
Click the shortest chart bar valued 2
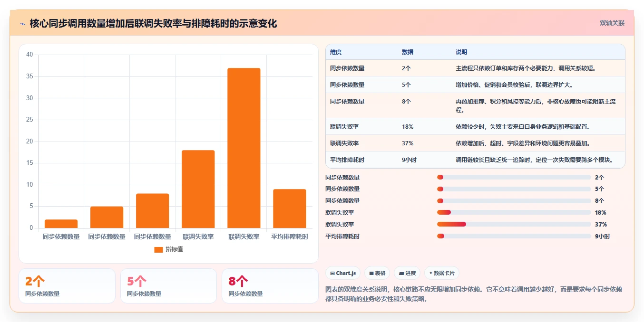coord(61,224)
